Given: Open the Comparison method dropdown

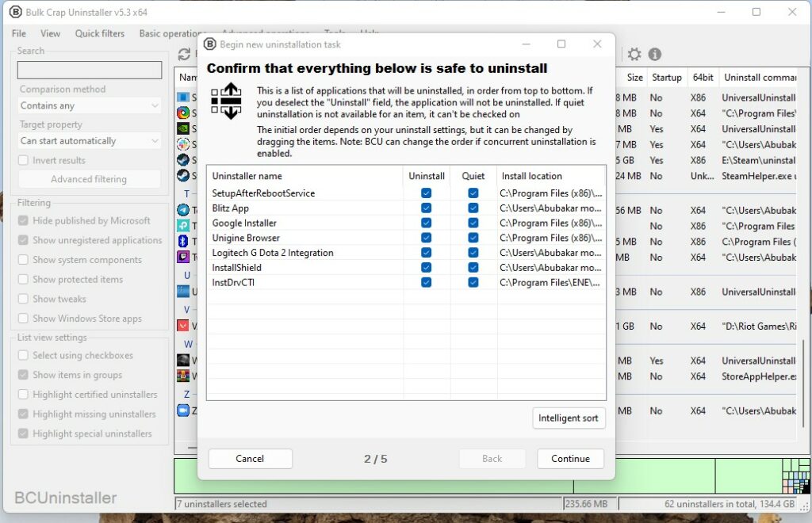Looking at the screenshot, I should [x=89, y=105].
